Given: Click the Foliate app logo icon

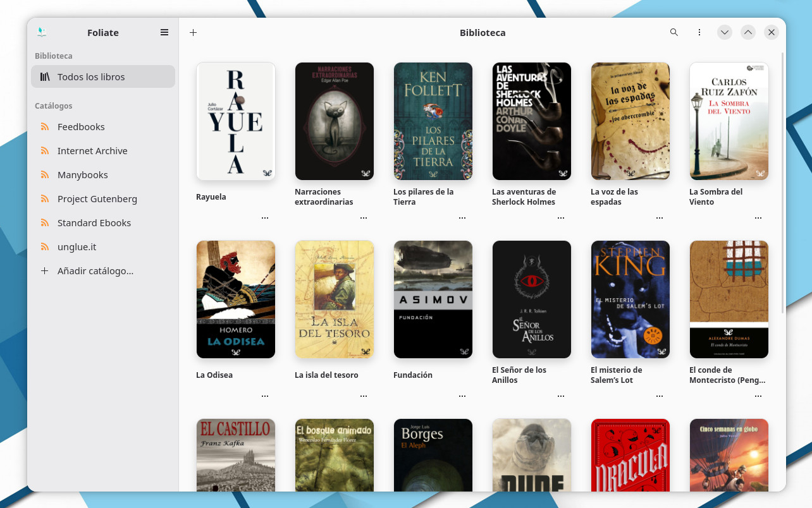Looking at the screenshot, I should (42, 32).
